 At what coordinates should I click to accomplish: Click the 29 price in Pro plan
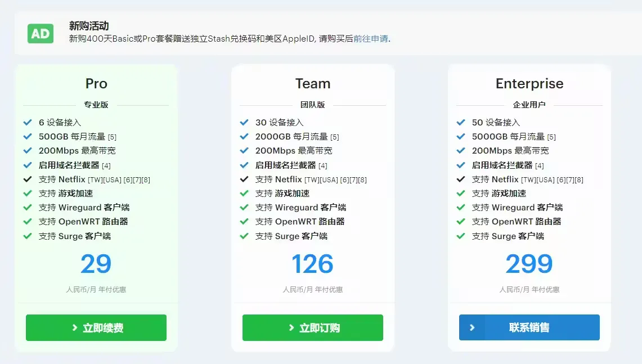point(96,264)
